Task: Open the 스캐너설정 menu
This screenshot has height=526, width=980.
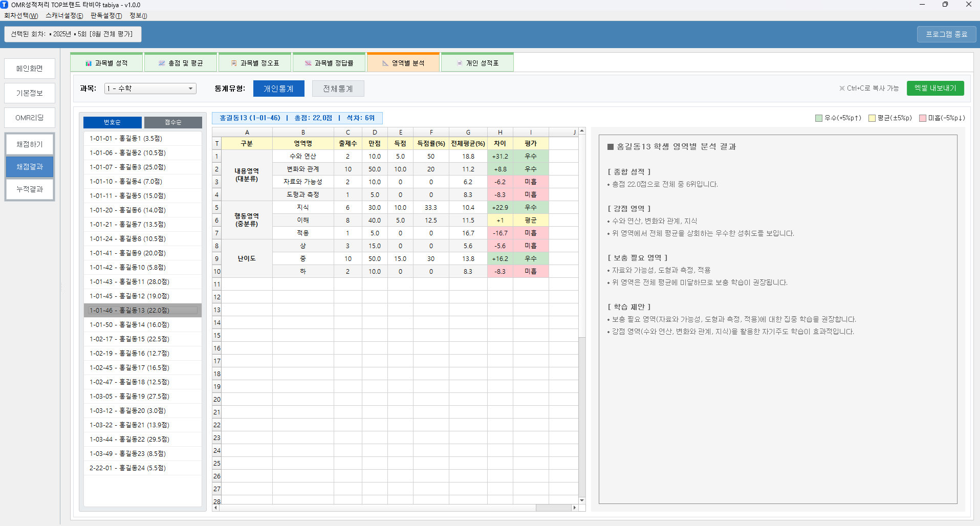Action: 64,16
